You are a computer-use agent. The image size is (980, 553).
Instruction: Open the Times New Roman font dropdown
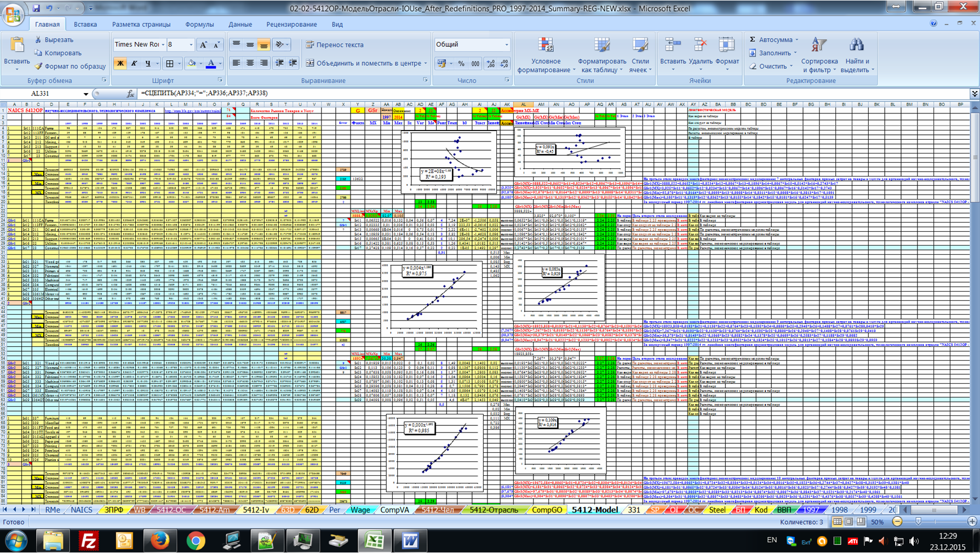(x=163, y=45)
